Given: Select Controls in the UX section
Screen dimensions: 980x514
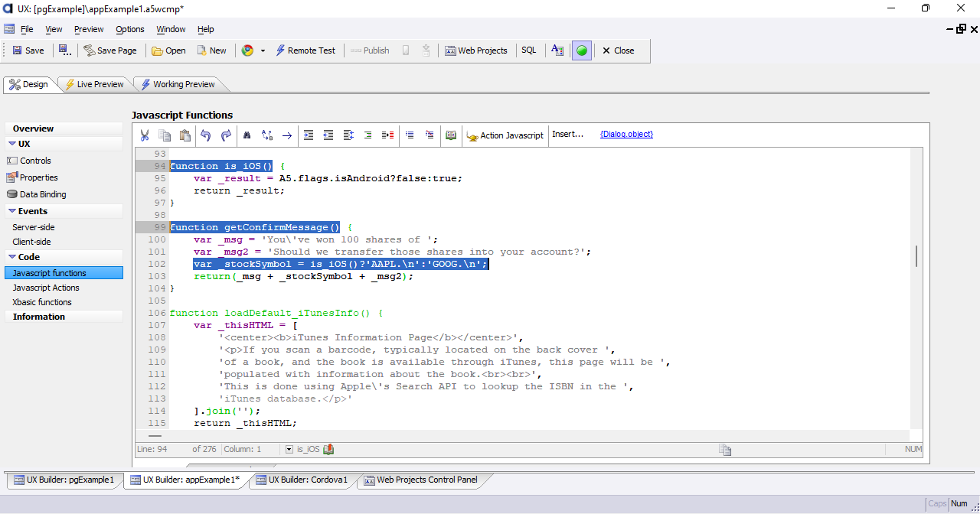Looking at the screenshot, I should pos(35,161).
